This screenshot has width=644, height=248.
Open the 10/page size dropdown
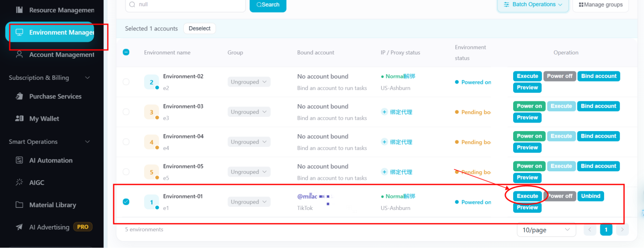point(546,230)
